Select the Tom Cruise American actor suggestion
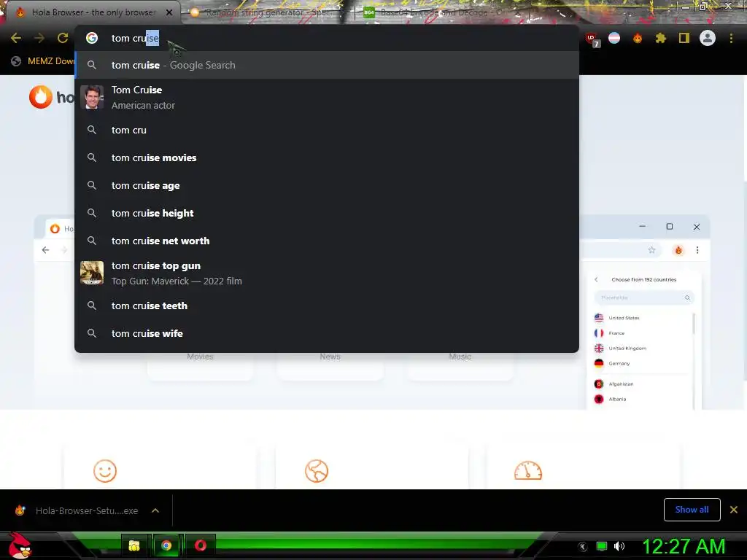The width and height of the screenshot is (747, 560). pos(327,98)
